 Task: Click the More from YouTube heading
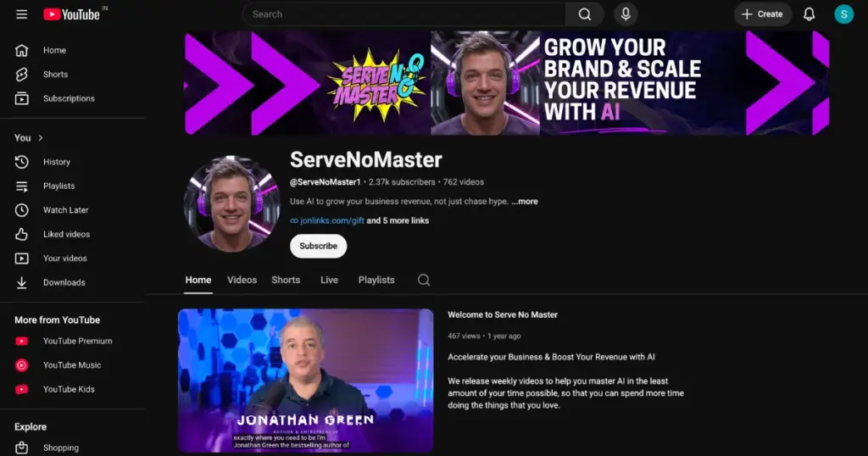click(57, 320)
